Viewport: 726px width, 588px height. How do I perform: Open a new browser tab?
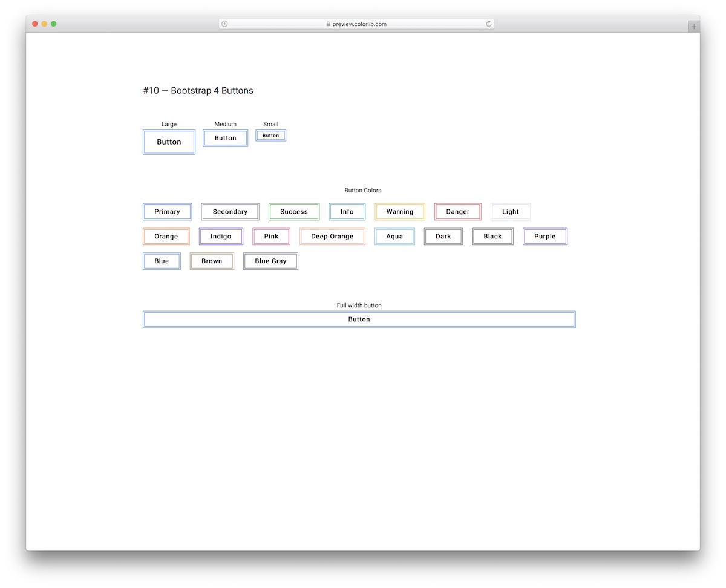click(x=693, y=26)
